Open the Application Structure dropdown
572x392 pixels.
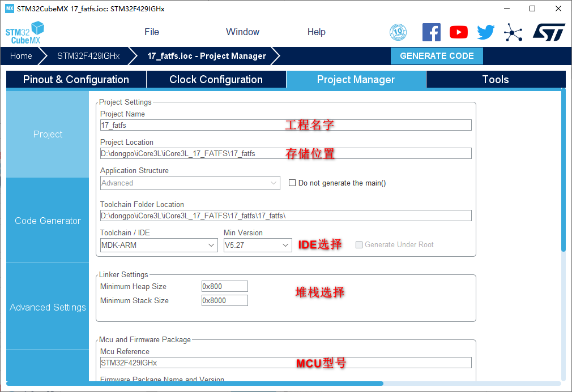pos(190,183)
